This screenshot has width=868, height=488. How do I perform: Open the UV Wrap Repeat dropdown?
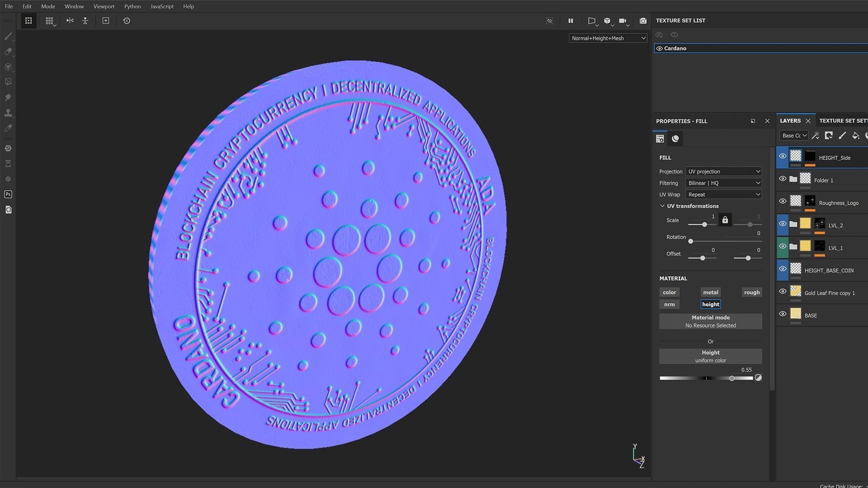[723, 195]
